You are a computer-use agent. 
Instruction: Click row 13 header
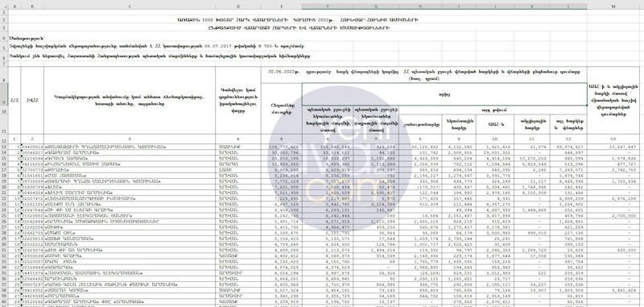click(x=4, y=147)
